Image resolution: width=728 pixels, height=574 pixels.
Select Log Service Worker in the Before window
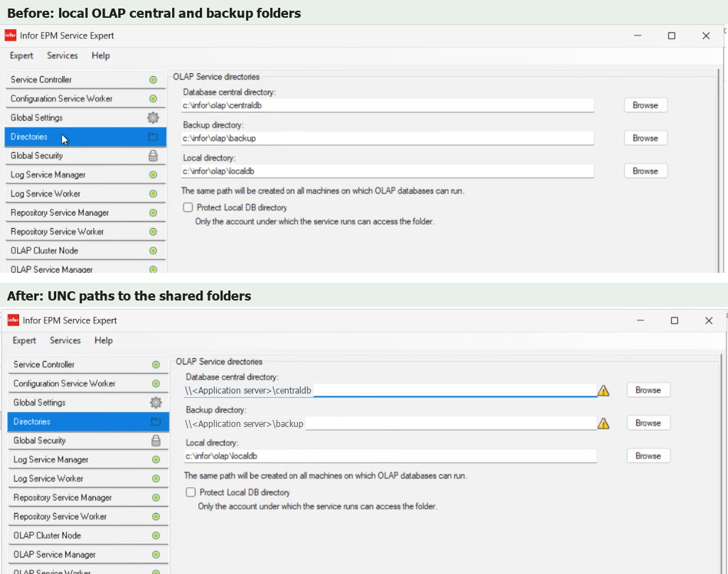[85, 194]
